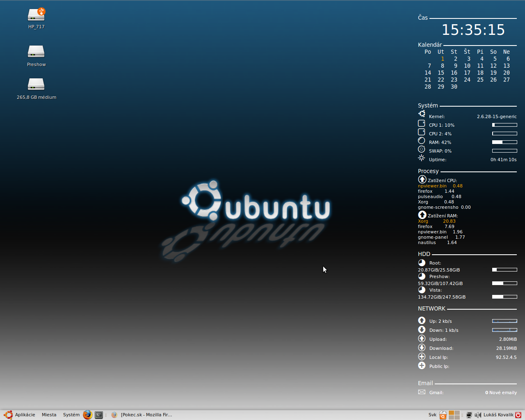Click nautilus in RAM process list
This screenshot has height=420, width=525.
427,242
